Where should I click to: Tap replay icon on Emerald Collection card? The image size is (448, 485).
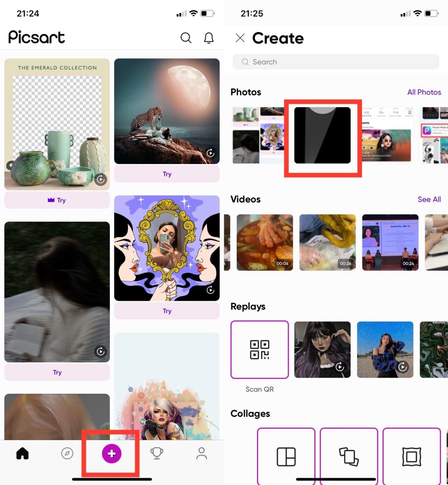pyautogui.click(x=101, y=179)
